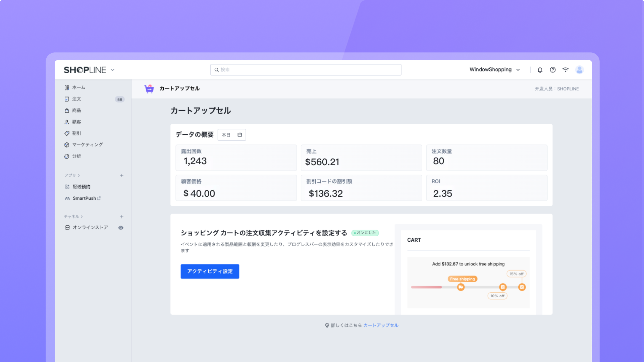Expand the チャネル section chevron
The height and width of the screenshot is (362, 644).
pos(82,217)
